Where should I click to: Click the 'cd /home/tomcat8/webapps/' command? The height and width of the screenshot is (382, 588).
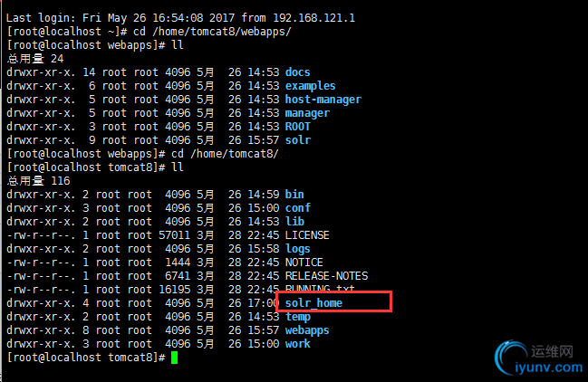point(212,32)
